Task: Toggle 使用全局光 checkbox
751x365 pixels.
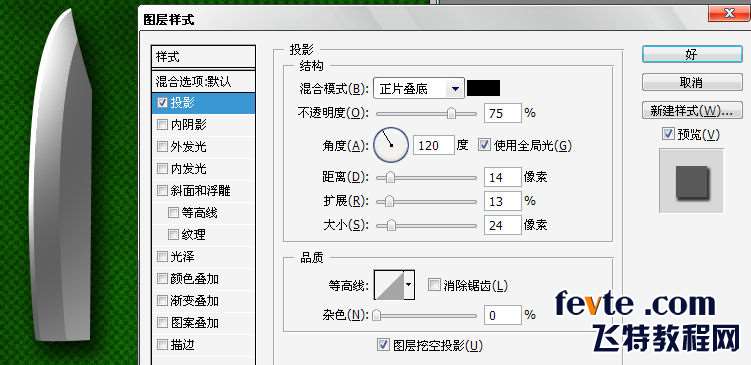Action: coord(485,145)
